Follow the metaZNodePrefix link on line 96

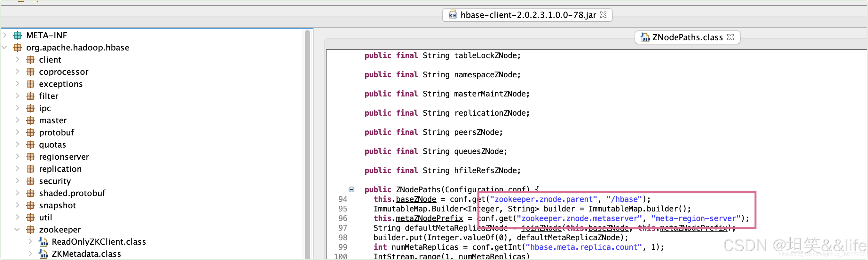coord(429,218)
